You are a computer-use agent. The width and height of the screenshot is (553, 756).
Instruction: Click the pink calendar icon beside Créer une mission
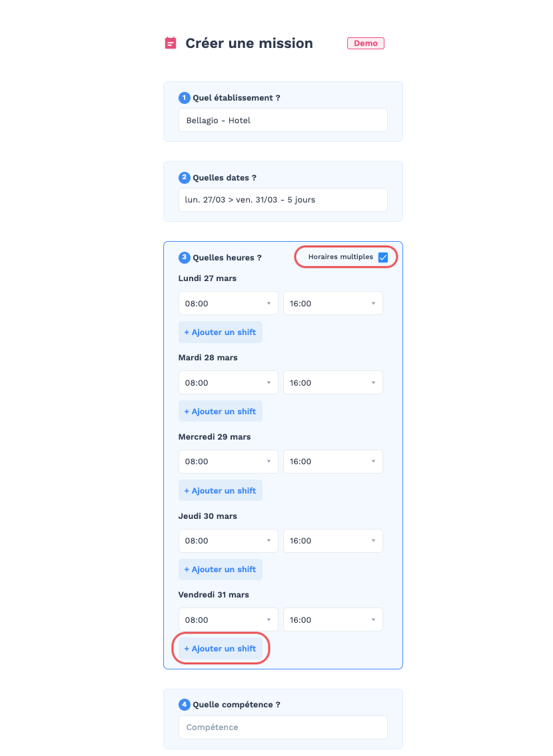(x=170, y=43)
